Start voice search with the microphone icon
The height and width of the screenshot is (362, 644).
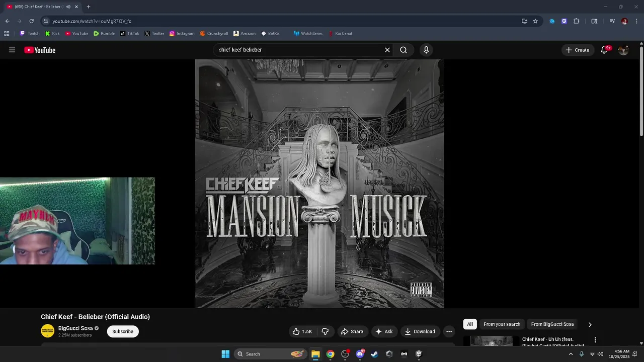tap(426, 50)
